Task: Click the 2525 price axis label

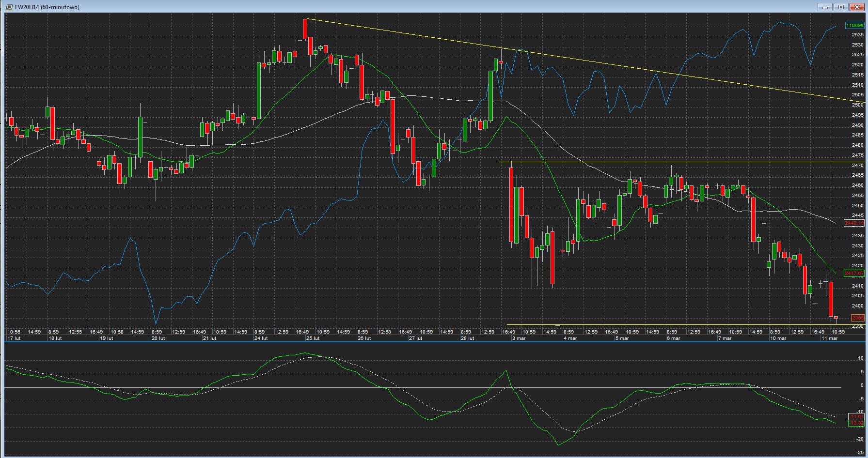Action: (x=857, y=55)
